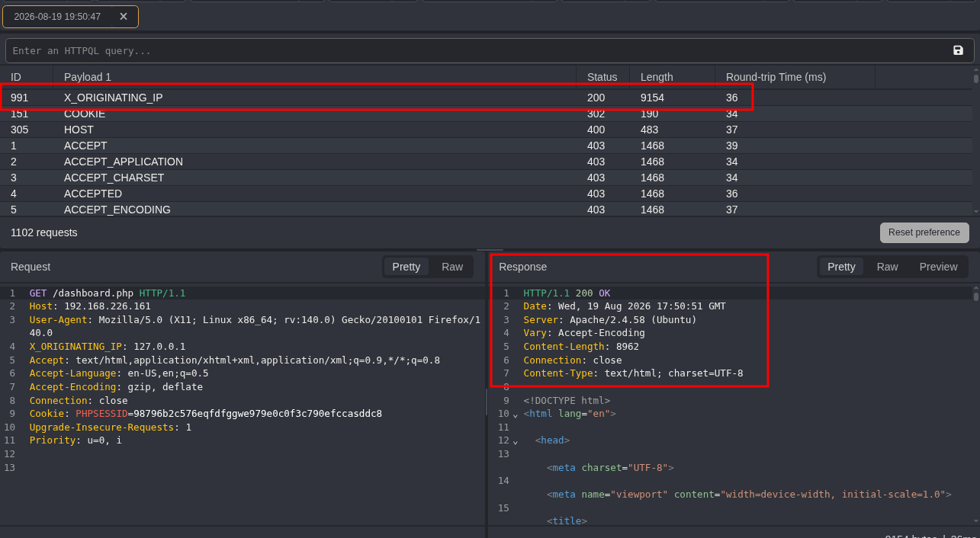Select the ACCEPTED payload row
Screen dimensions: 980x538
[x=486, y=194]
